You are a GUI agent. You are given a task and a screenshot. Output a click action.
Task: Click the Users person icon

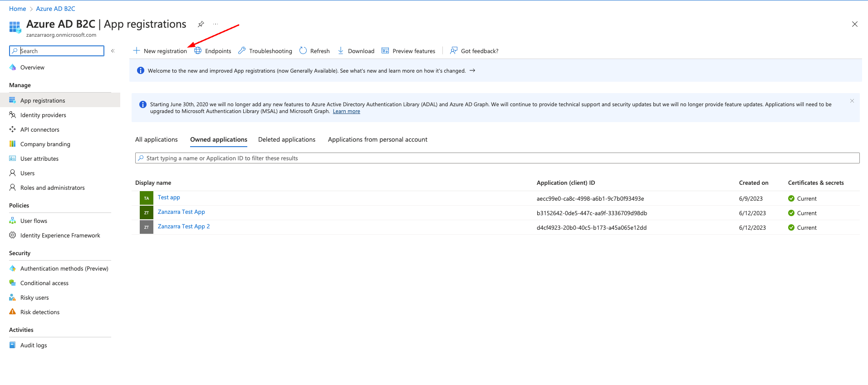[x=13, y=173]
